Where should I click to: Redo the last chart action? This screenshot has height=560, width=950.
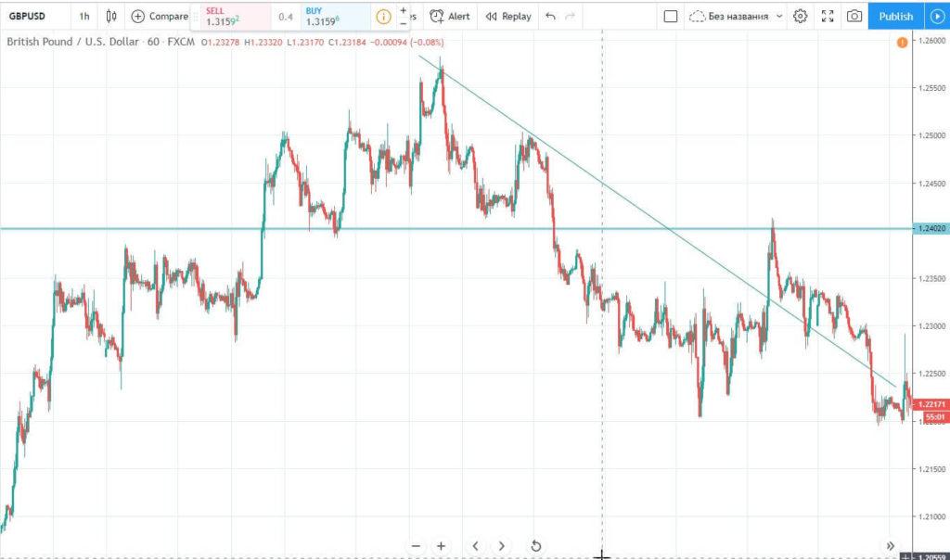click(571, 16)
